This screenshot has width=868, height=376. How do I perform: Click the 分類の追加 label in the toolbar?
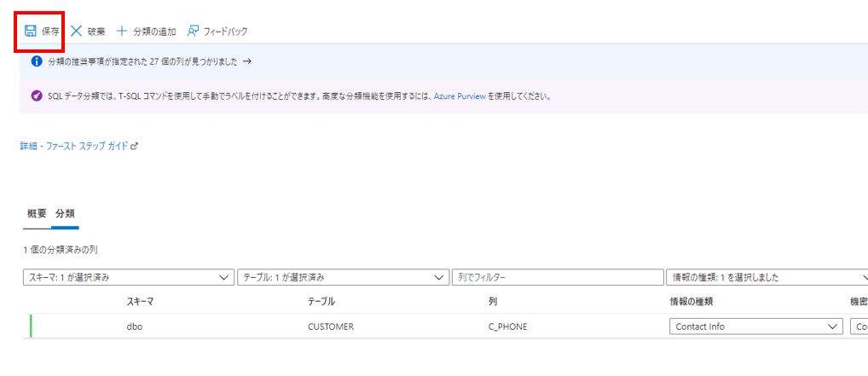pos(154,31)
